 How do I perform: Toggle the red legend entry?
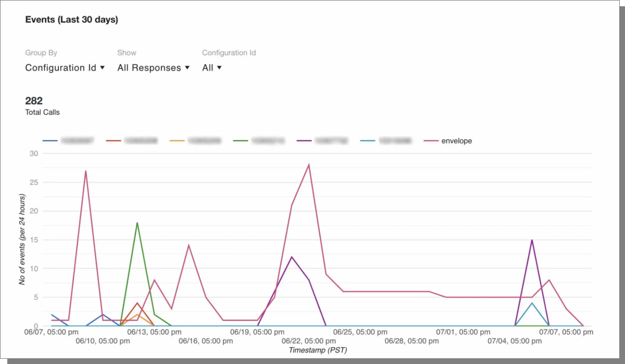tap(132, 141)
